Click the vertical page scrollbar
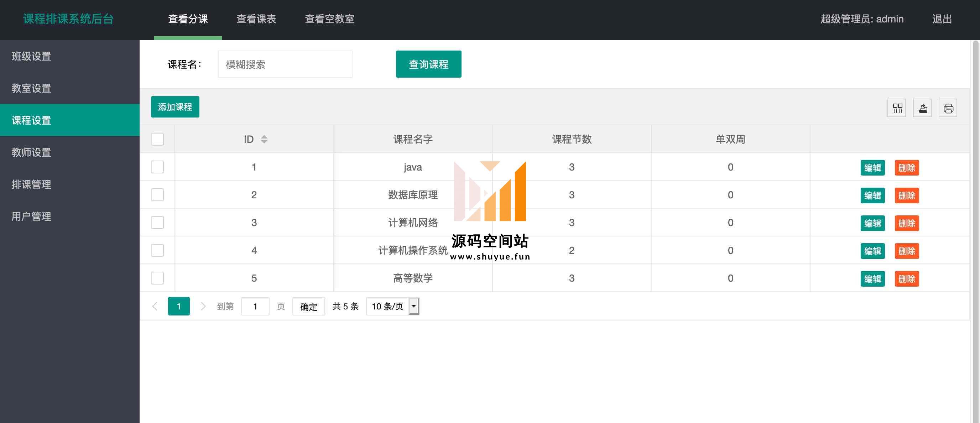 pyautogui.click(x=976, y=231)
